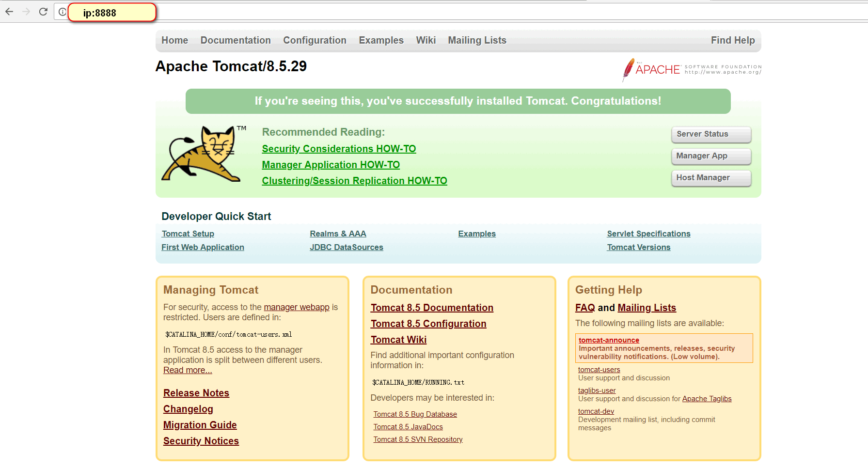Open the Tomcat 8.5 SVN Repository link
The height and width of the screenshot is (469, 868).
[418, 439]
